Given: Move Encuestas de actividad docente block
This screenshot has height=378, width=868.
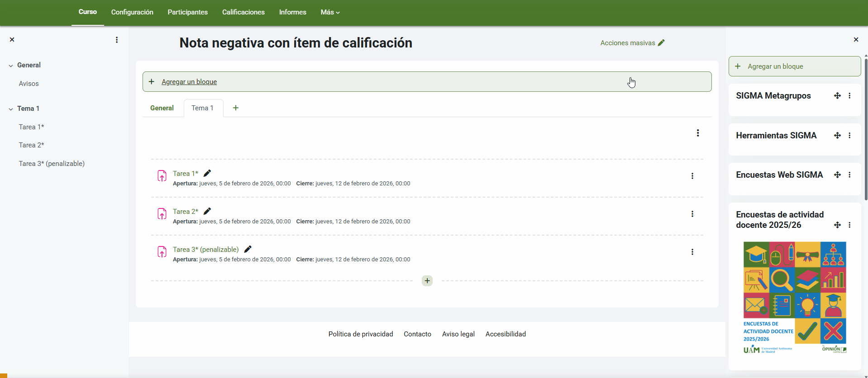Looking at the screenshot, I should tap(837, 225).
